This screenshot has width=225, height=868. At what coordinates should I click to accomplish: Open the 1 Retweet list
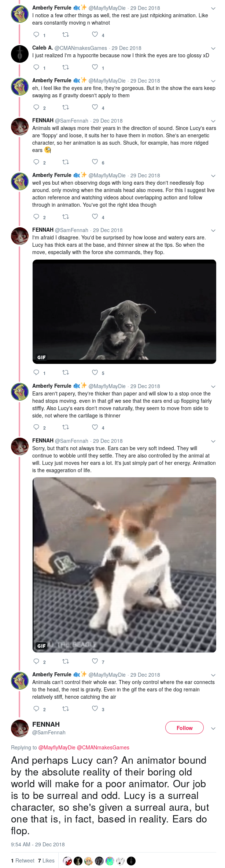click(23, 861)
